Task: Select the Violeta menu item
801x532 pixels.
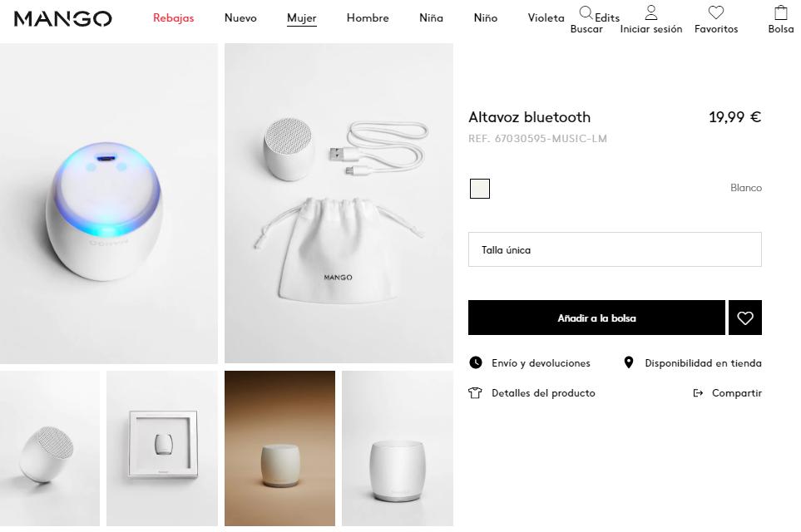Action: pos(546,18)
